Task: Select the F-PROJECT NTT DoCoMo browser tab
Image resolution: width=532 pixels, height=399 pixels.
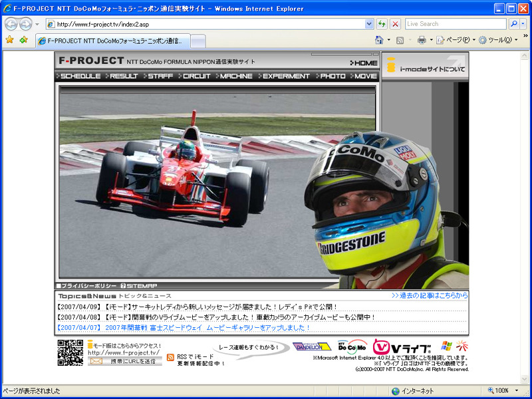Action: [x=113, y=41]
